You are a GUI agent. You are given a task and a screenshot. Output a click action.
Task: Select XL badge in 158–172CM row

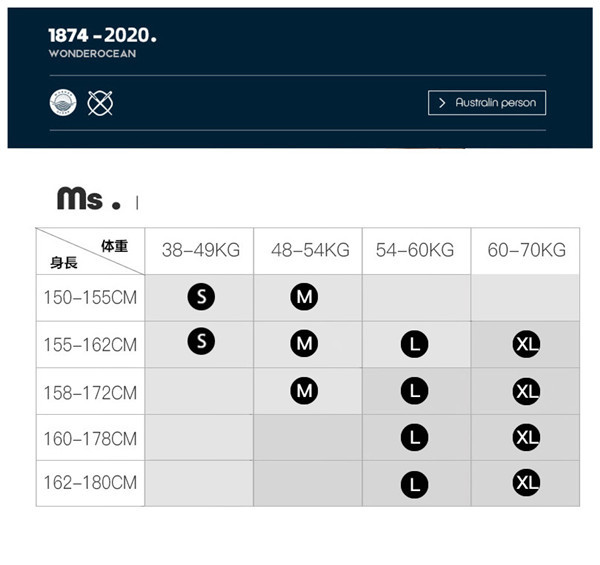point(527,391)
